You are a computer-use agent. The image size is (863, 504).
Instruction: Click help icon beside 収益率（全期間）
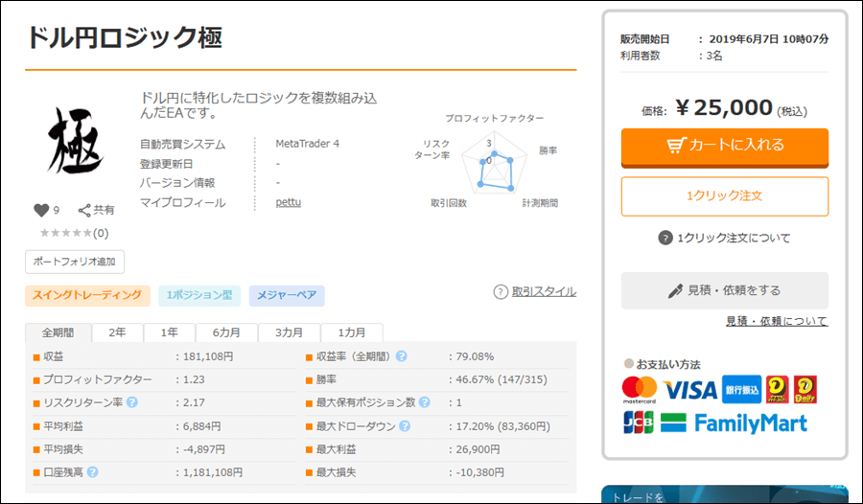click(x=401, y=355)
